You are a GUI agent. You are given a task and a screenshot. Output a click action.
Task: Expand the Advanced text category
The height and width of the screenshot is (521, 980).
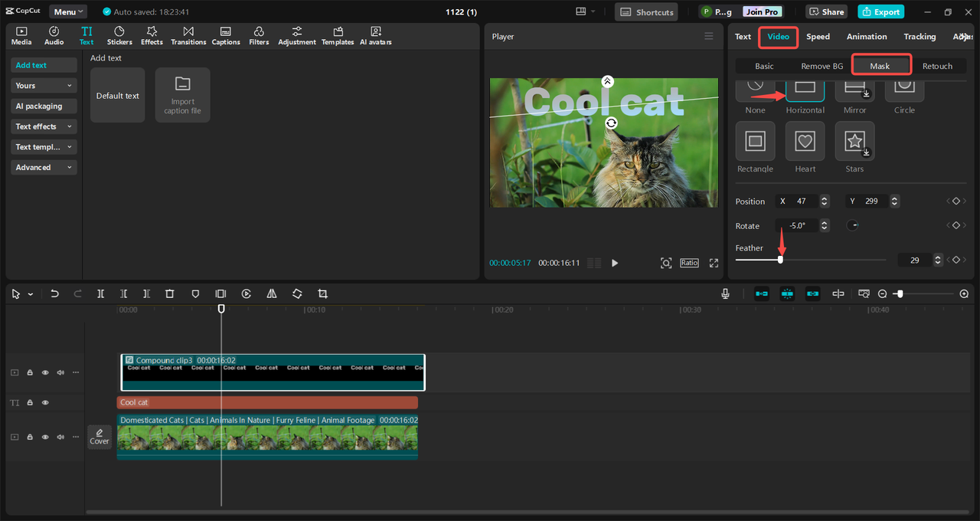pos(44,167)
